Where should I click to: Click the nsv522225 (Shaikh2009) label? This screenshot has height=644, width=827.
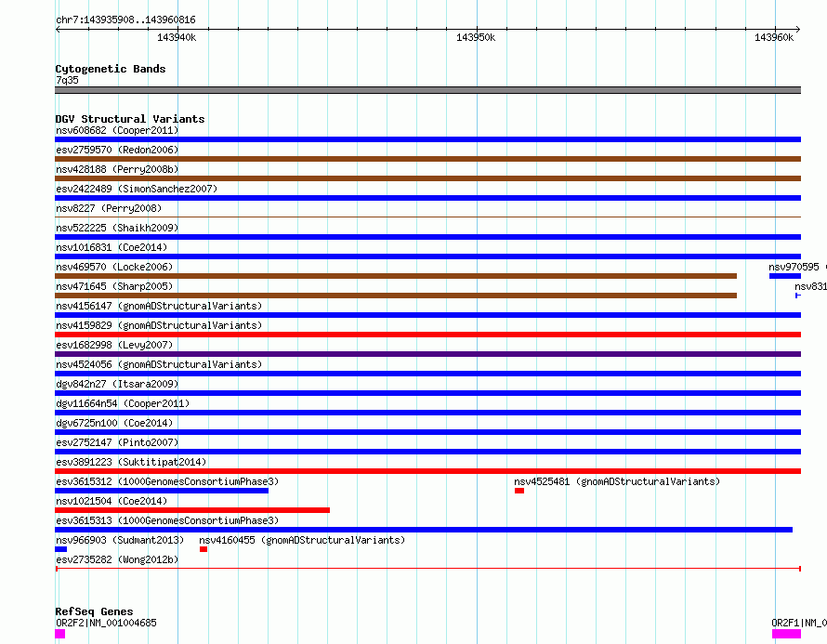click(x=117, y=228)
